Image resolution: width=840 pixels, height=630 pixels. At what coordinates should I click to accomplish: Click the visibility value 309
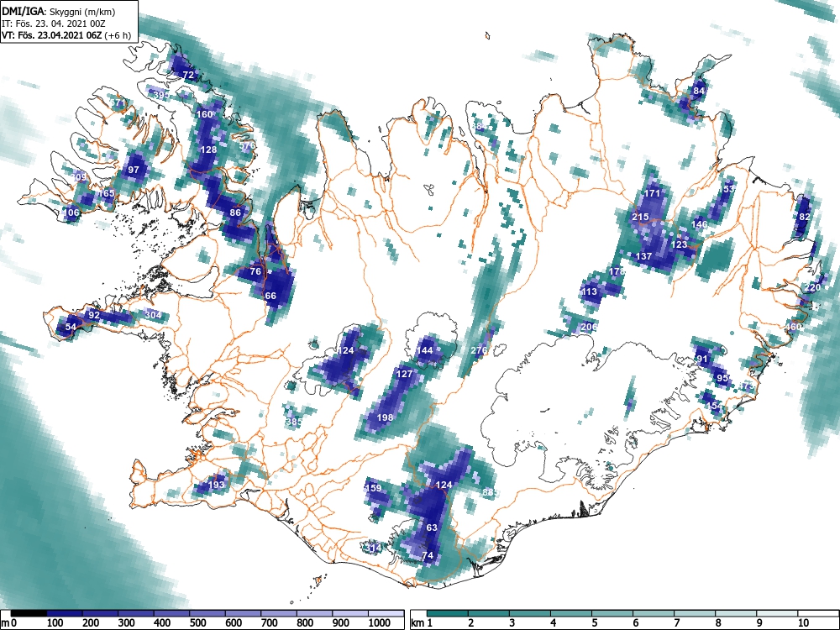click(79, 176)
